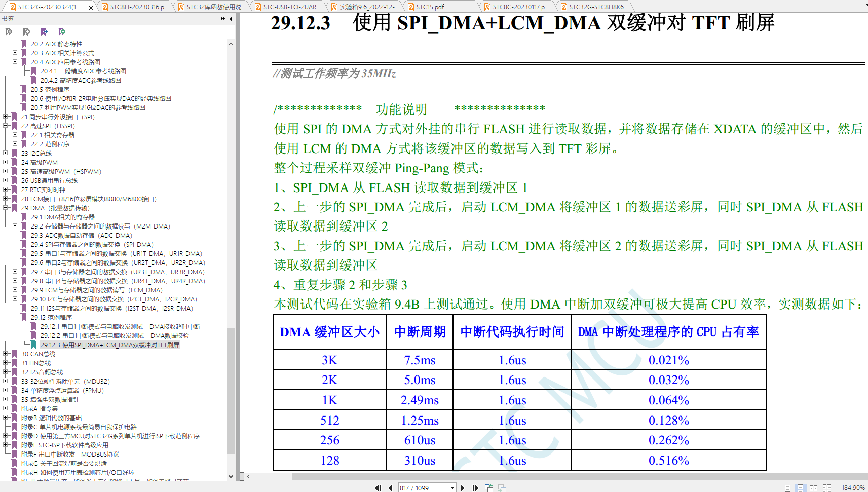This screenshot has height=492, width=868.
Task: Go to the next page
Action: pyautogui.click(x=463, y=488)
